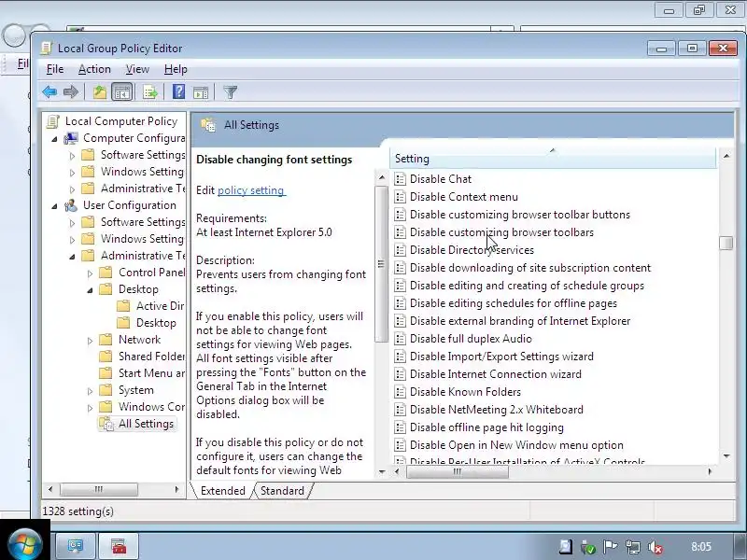Image resolution: width=747 pixels, height=560 pixels.
Task: Select the Shared Folders tree node
Action: (x=151, y=357)
